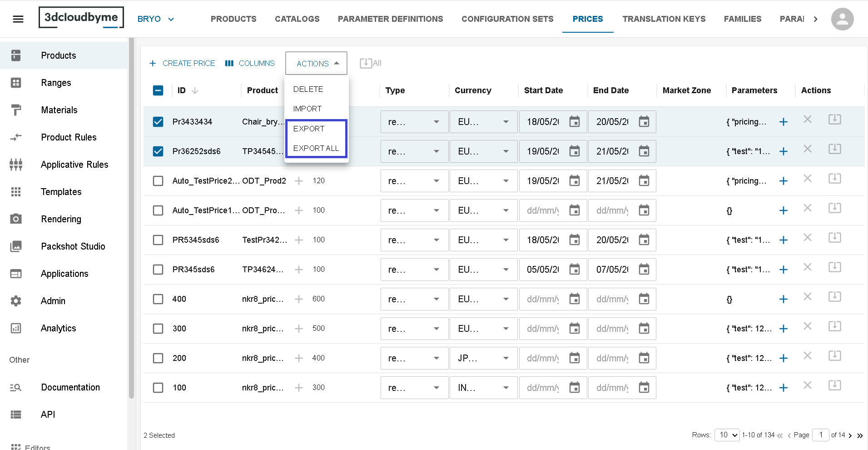Image resolution: width=868 pixels, height=450 pixels.
Task: Open Currency dropdown for Pr36252sds6 row
Action: [x=484, y=151]
